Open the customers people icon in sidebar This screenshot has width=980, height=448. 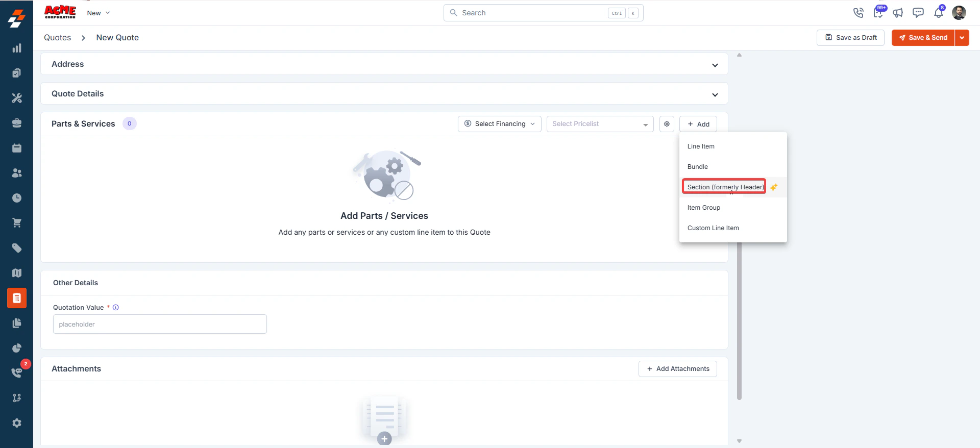click(x=17, y=173)
